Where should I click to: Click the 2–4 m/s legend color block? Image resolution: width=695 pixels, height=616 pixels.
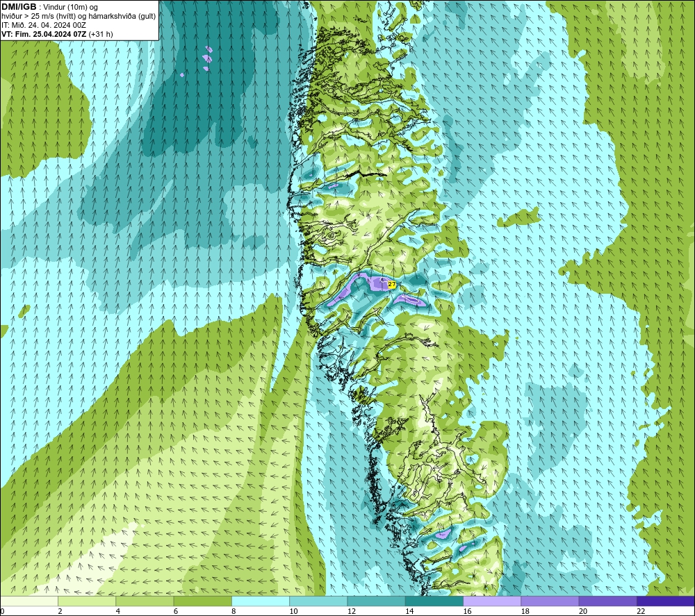coord(87,601)
